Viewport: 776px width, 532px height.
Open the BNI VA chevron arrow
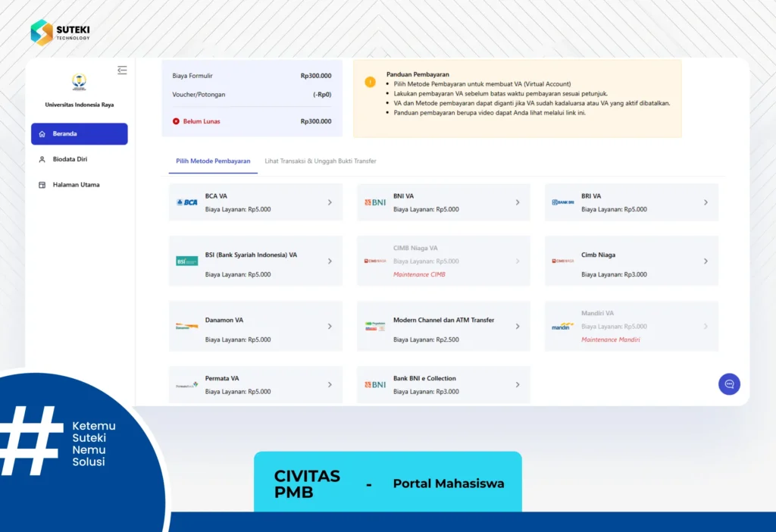click(x=518, y=202)
